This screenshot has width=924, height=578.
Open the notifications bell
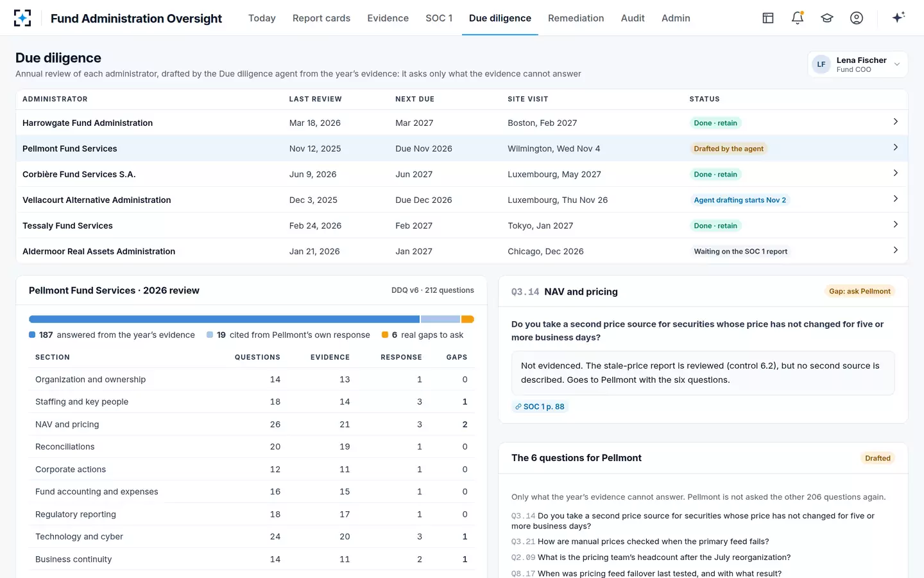click(798, 18)
